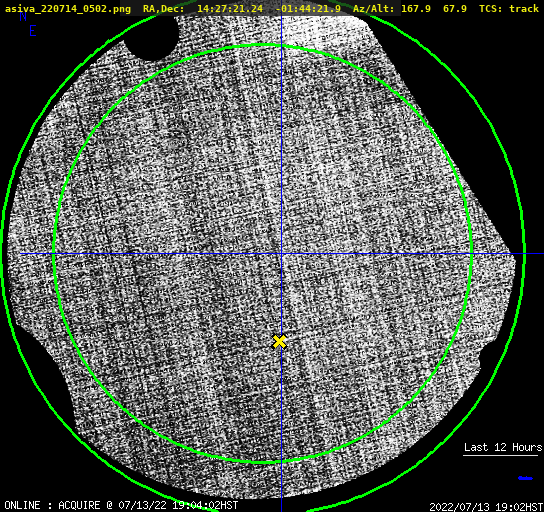Click the Az/Alt label in header
Screen dimensions: 544x512
tap(373, 8)
